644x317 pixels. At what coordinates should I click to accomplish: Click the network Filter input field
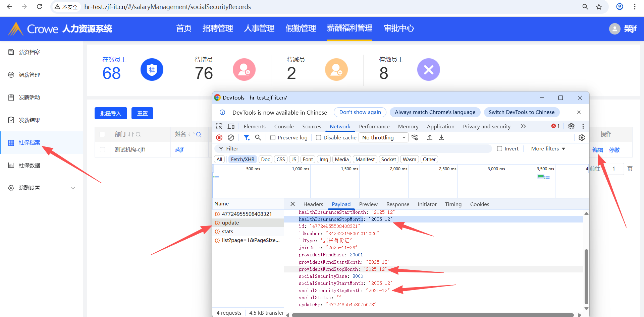[x=356, y=149]
